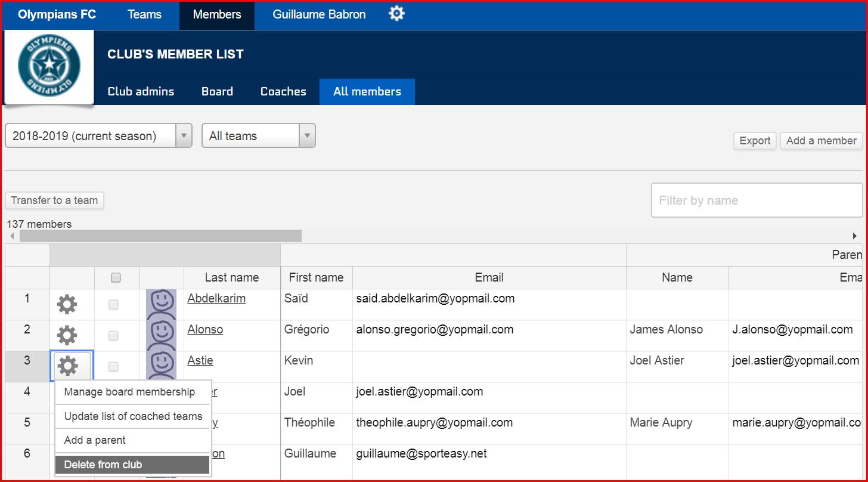Click the Olympiens club logo
Image resolution: width=868 pixels, height=482 pixels.
tap(49, 67)
